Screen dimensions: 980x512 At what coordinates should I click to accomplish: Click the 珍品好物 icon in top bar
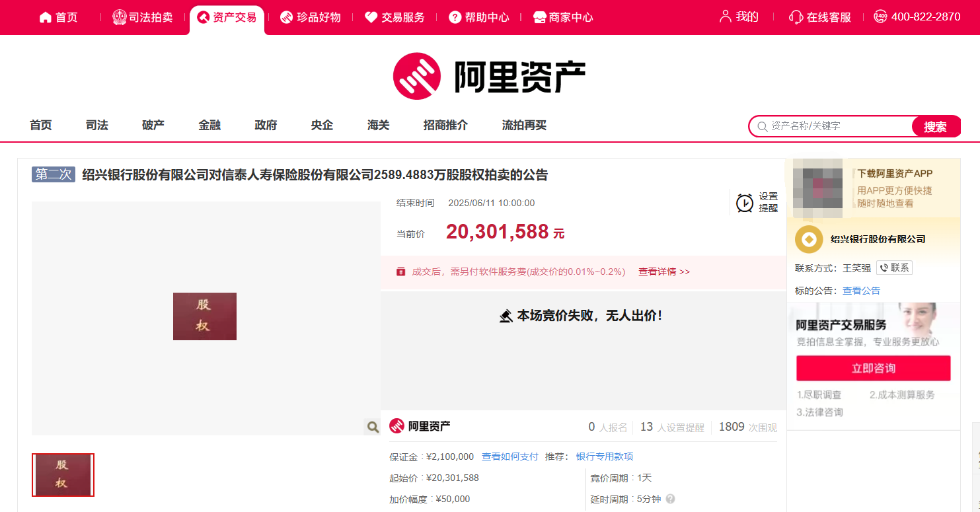tap(286, 17)
